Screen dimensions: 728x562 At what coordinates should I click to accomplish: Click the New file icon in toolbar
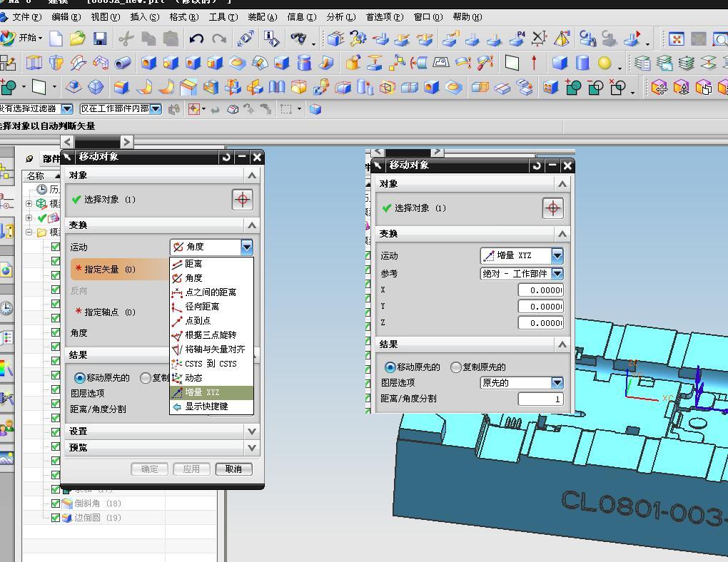(56, 38)
